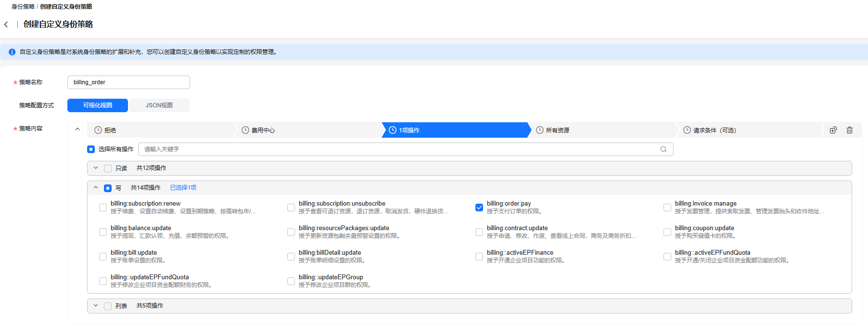
Task: Click the 已选择1项 link
Action: (183, 188)
